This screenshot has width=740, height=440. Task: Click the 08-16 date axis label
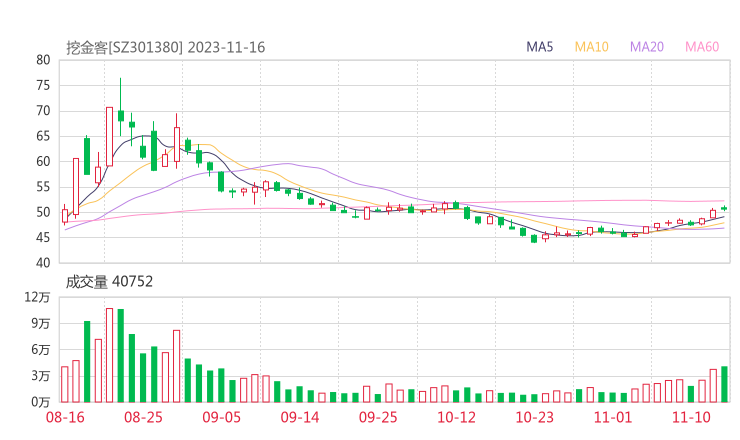(x=65, y=417)
